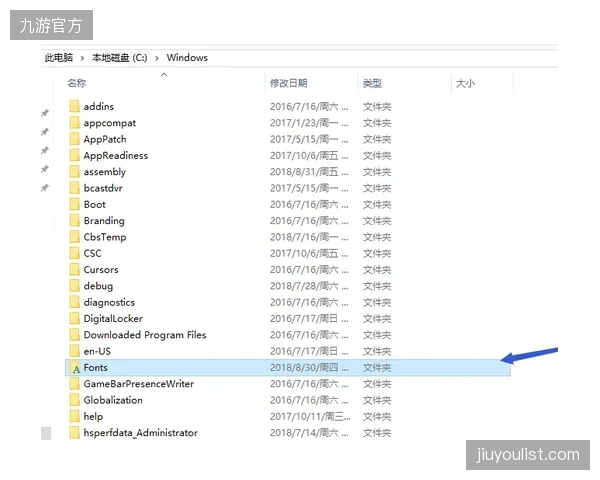Click the 2018/8/30 date of Fonts

click(309, 367)
